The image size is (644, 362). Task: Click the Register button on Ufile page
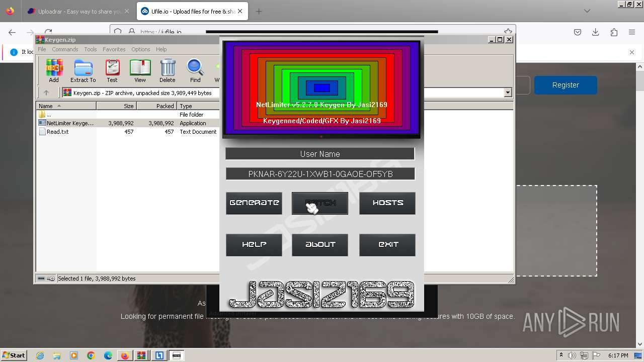pos(566,85)
